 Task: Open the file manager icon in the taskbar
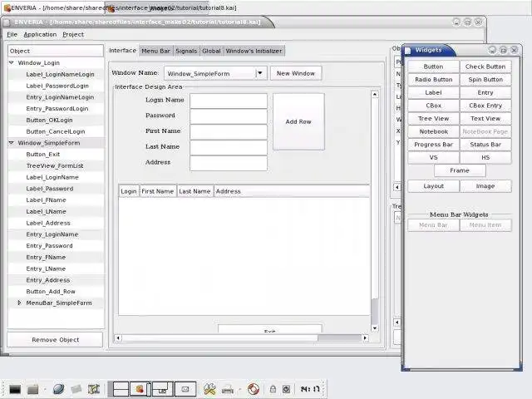pyautogui.click(x=33, y=389)
